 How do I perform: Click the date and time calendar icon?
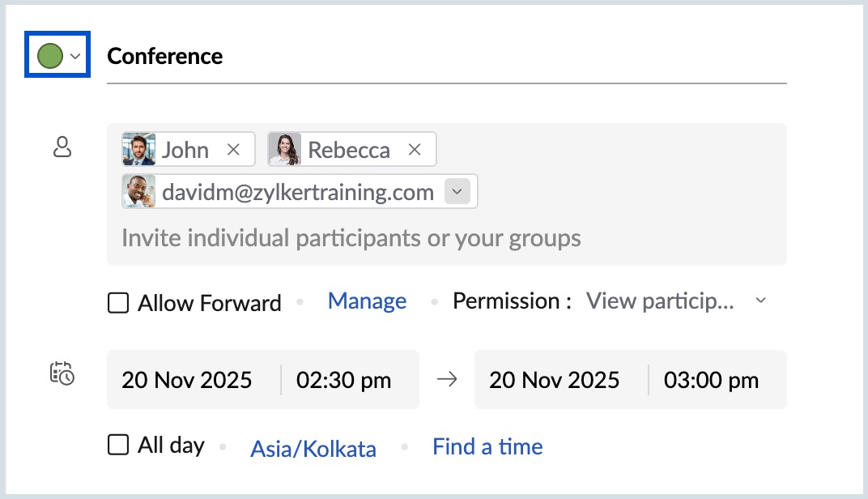click(62, 373)
